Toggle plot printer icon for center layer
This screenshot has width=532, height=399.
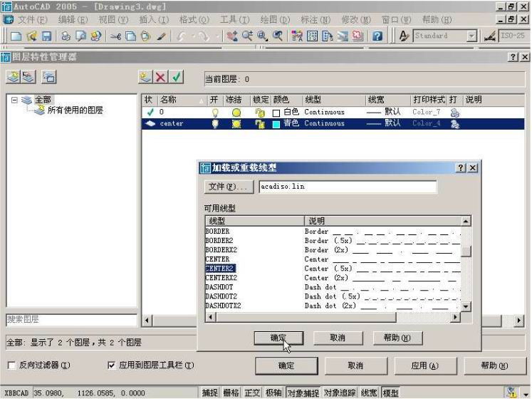tap(454, 124)
